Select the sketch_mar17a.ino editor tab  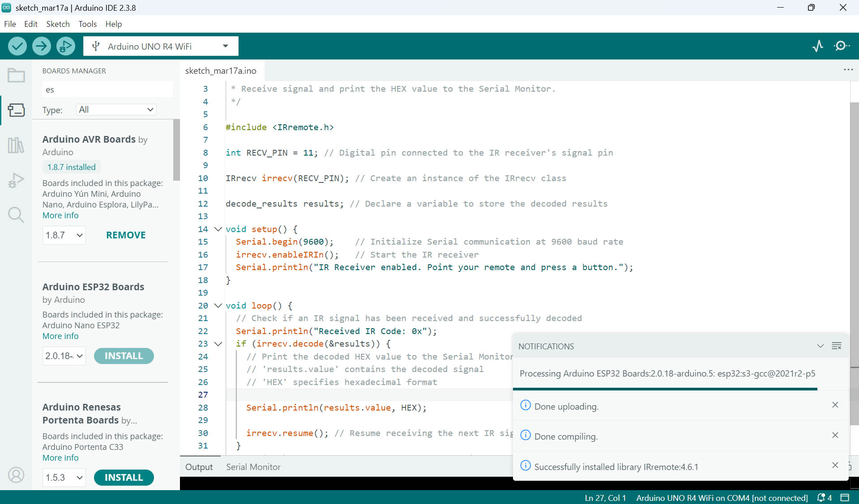(x=221, y=71)
